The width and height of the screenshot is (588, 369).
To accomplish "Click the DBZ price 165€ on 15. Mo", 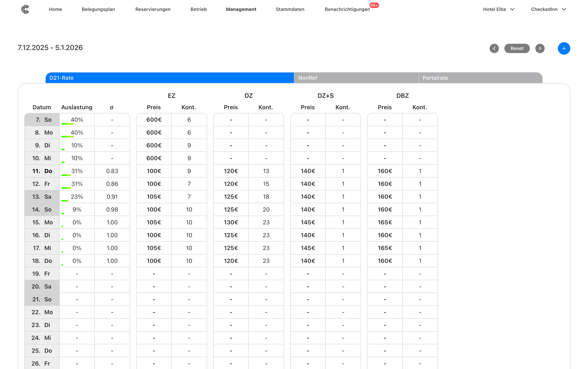I will pos(384,222).
